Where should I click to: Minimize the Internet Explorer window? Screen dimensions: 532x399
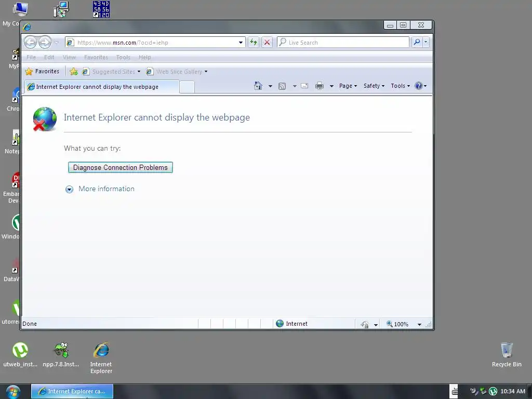390,25
